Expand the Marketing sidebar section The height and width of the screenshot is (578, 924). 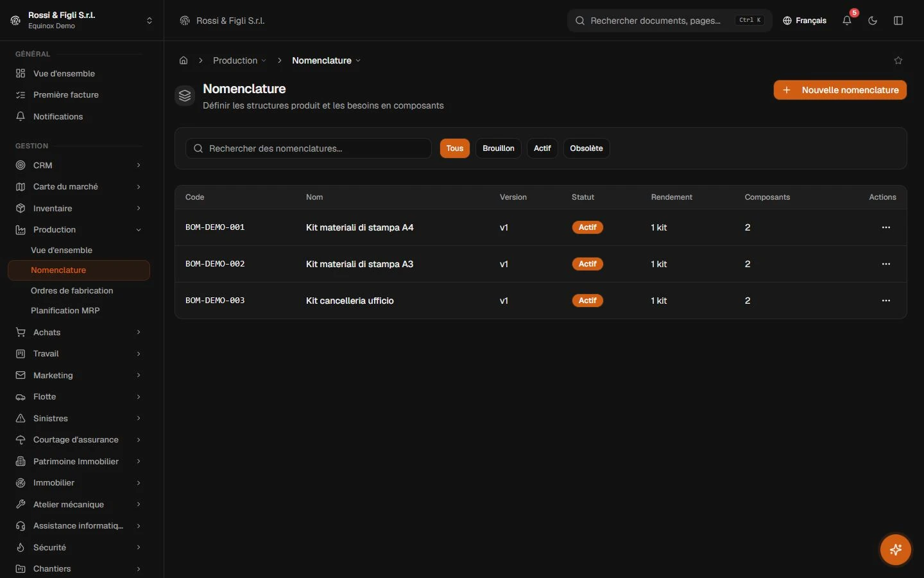(78, 375)
